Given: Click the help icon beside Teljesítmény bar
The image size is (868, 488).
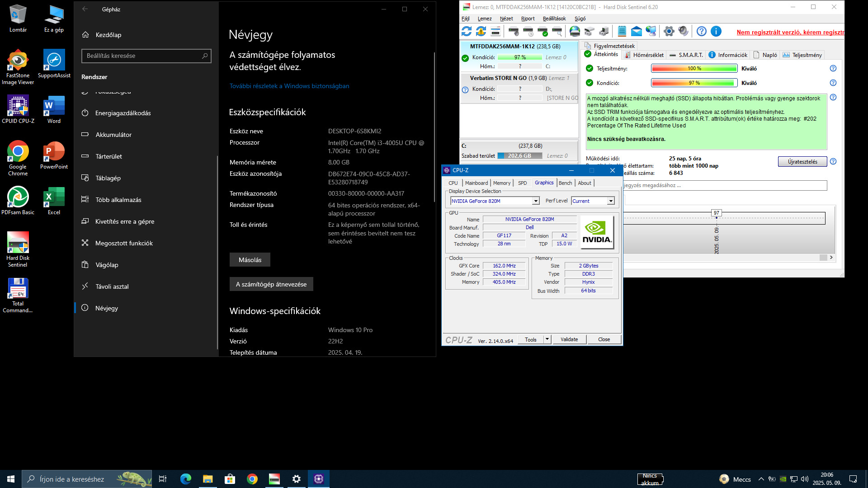Looking at the screenshot, I should [833, 68].
